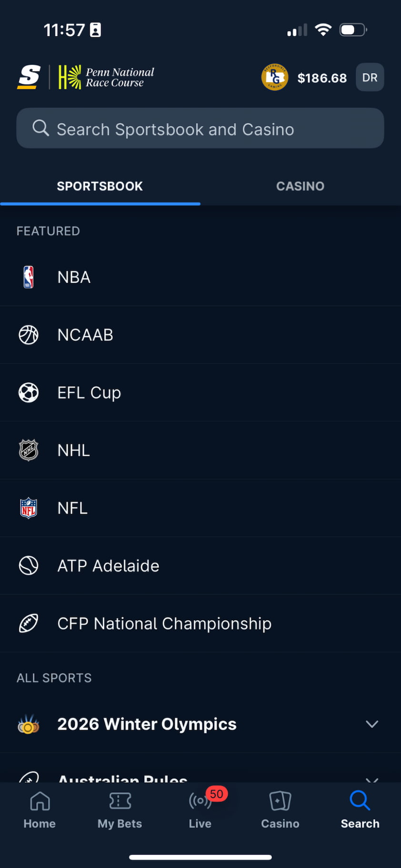Tap the NBA logo icon
Image resolution: width=401 pixels, height=868 pixels.
29,277
